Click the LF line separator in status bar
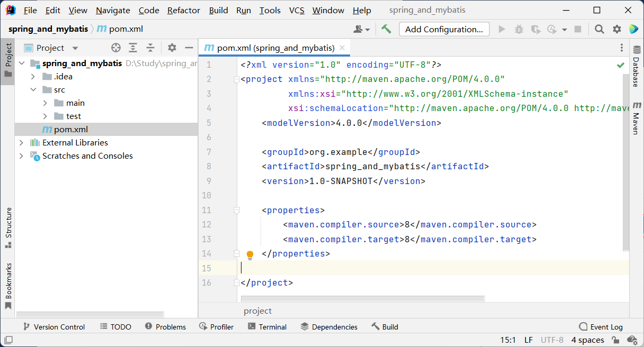Screen dimensions: 644x347 (529, 340)
